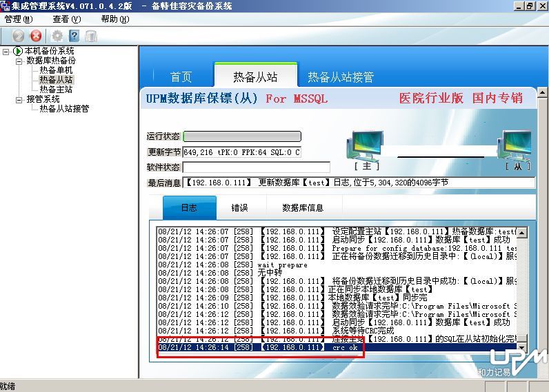Select the 接管系统 tree label

click(x=43, y=99)
